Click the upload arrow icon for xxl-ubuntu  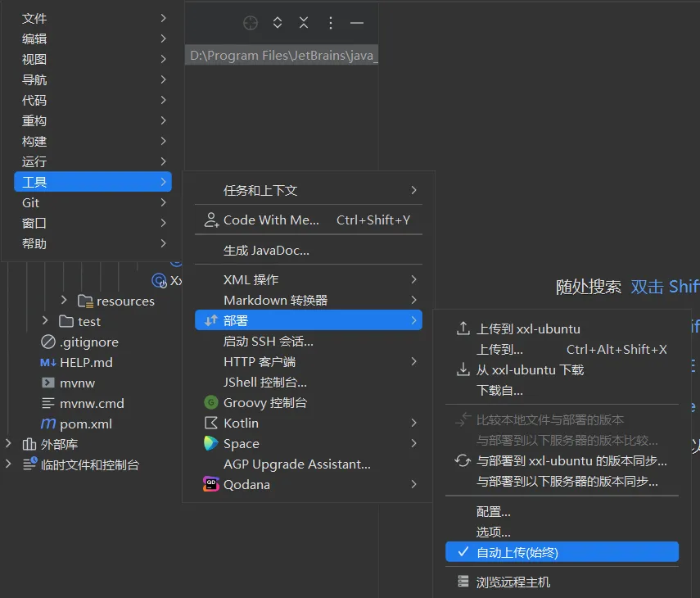(x=463, y=328)
